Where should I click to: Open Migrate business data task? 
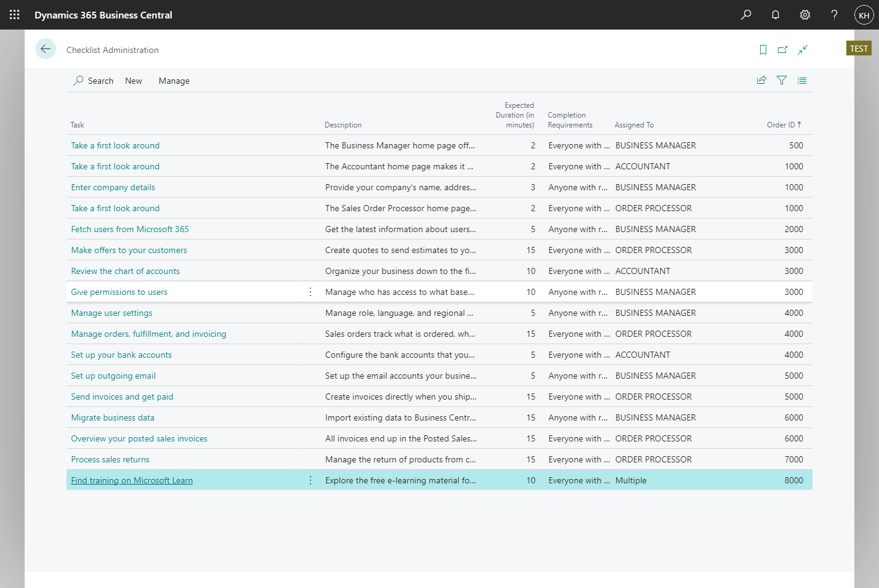pyautogui.click(x=113, y=417)
